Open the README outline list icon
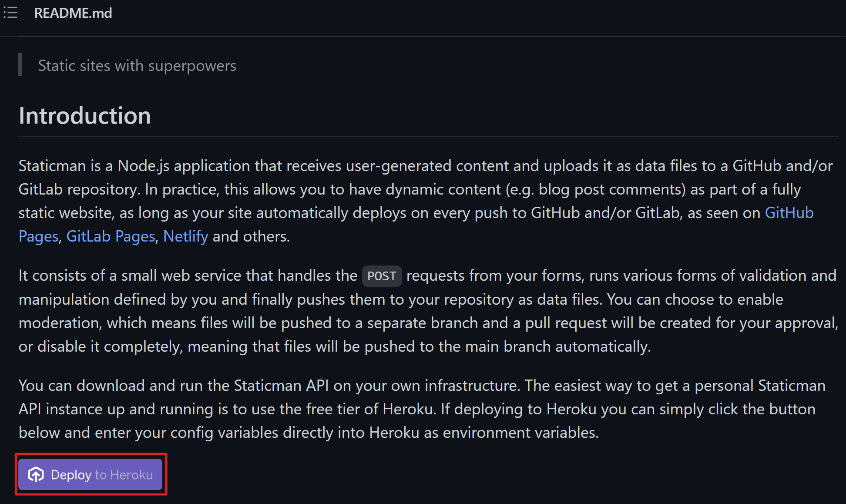 click(x=10, y=13)
